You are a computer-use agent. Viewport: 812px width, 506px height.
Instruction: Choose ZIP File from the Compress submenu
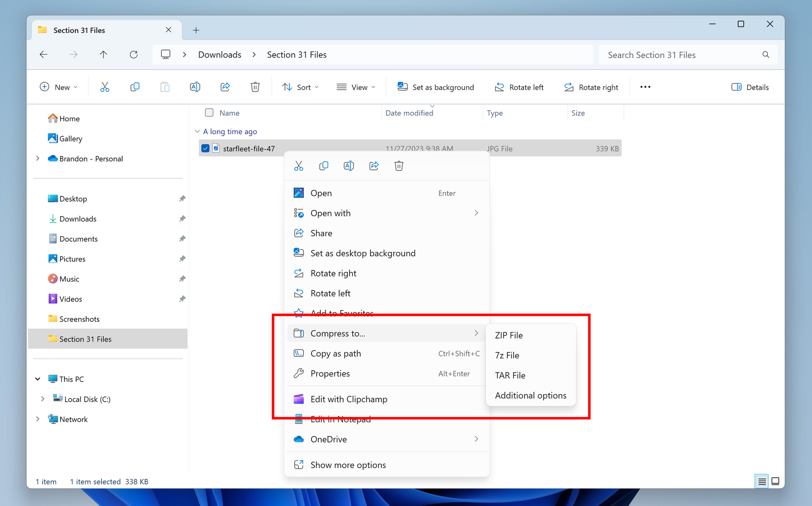[508, 335]
